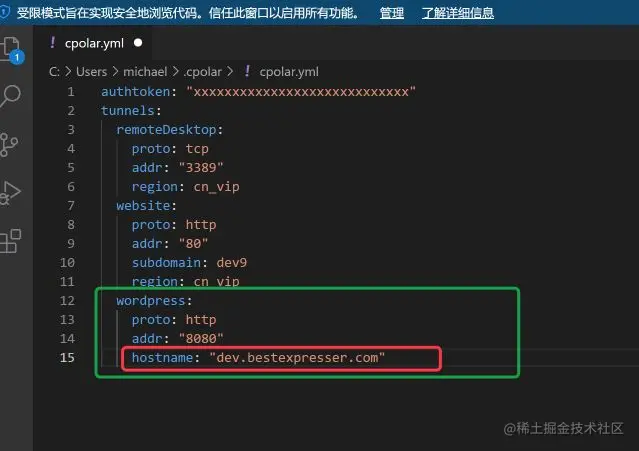The height and width of the screenshot is (451, 639).
Task: Open the Run and Debug icon
Action: tap(10, 192)
